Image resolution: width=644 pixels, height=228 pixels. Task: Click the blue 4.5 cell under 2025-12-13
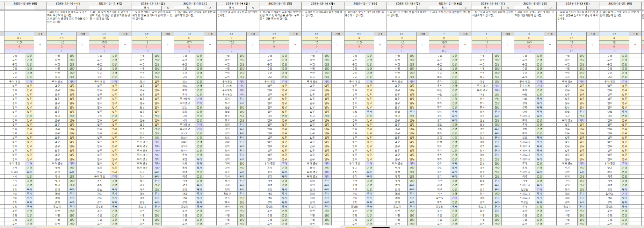tap(189, 34)
